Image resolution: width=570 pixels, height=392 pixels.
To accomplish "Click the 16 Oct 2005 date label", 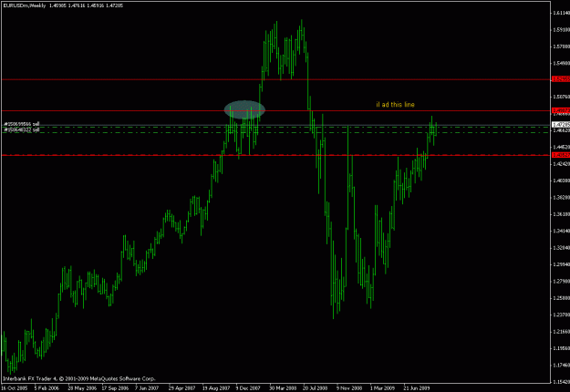I will (15, 388).
